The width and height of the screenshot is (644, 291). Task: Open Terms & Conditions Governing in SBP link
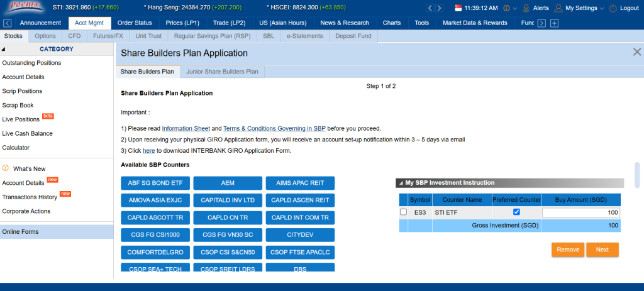(274, 128)
